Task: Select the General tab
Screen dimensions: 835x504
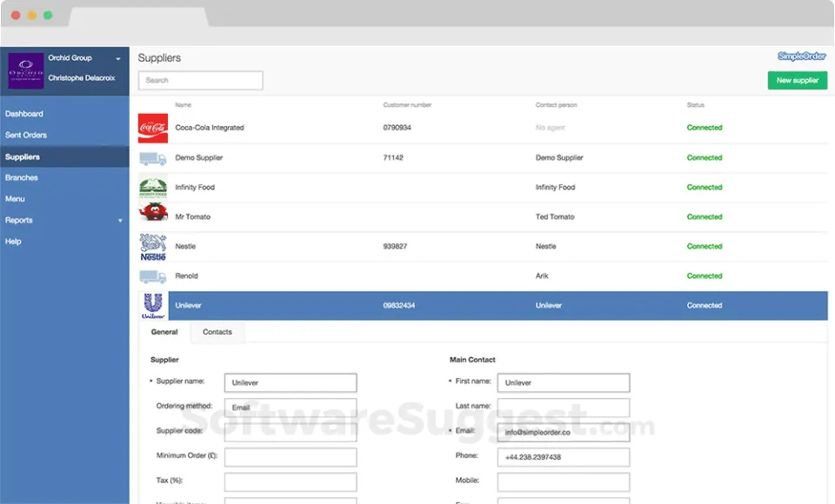Action: 164,332
